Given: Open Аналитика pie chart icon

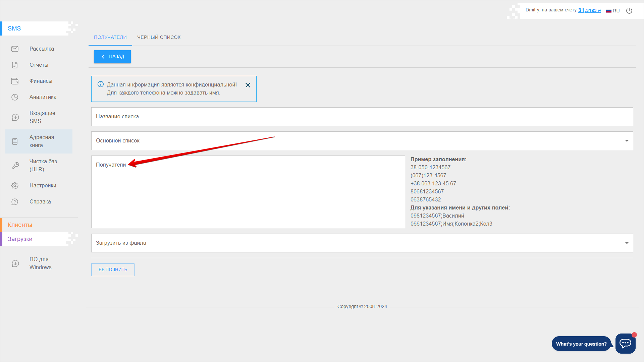Looking at the screenshot, I should [15, 97].
